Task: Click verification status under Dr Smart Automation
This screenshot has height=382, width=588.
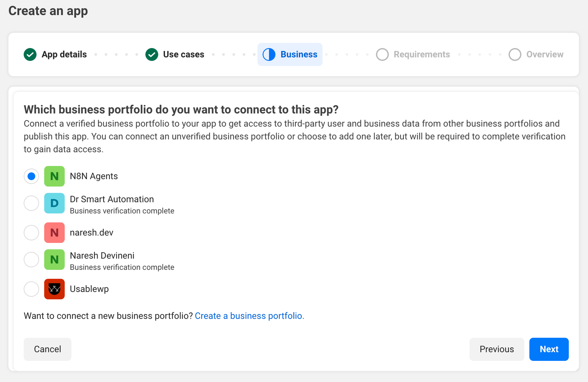Action: 122,211
